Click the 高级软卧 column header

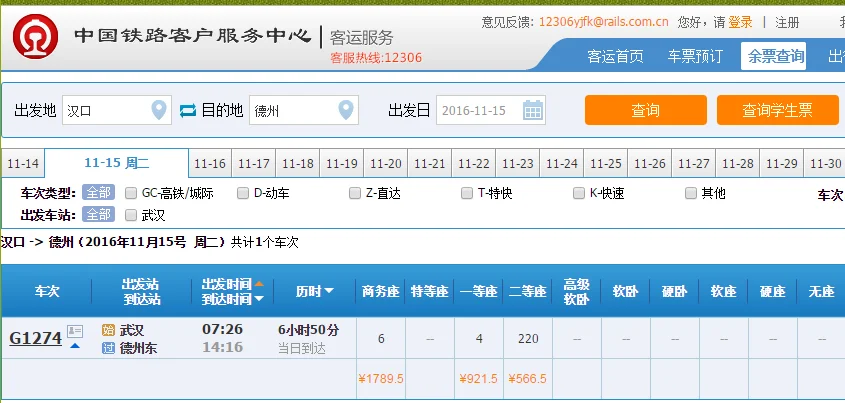pyautogui.click(x=577, y=291)
